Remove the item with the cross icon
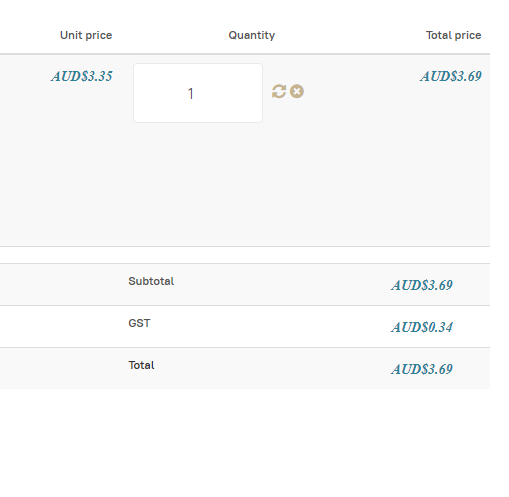Viewport: 509px width, 497px height. (297, 91)
